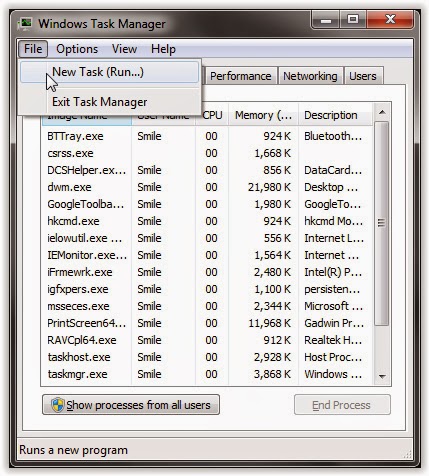This screenshot has height=476, width=429.
Task: Select the dwm.exe process
Action: coord(207,187)
